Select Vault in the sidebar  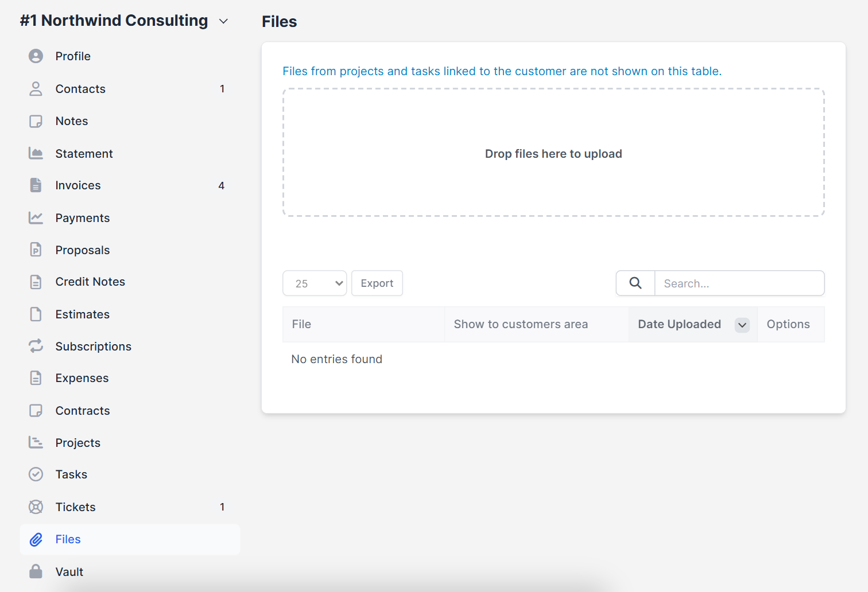coord(130,572)
